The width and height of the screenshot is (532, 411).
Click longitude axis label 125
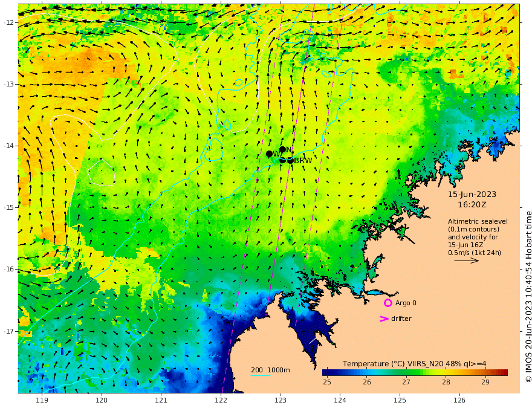coord(400,400)
